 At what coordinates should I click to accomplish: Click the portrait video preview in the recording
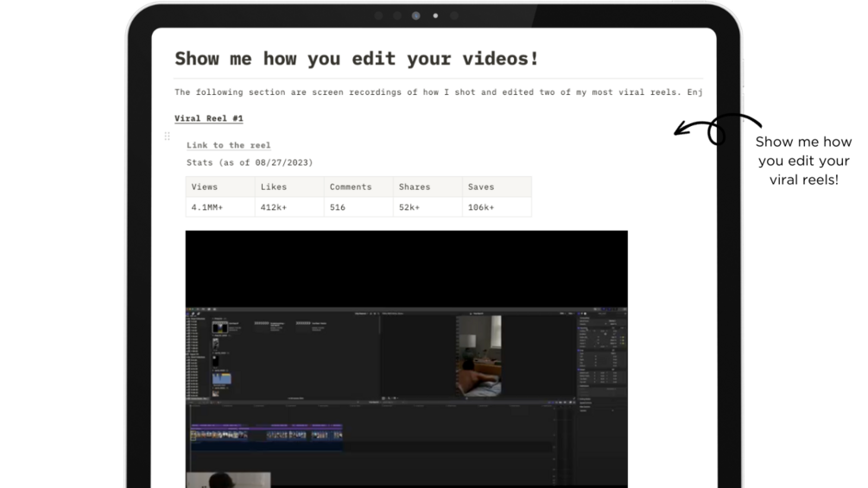pyautogui.click(x=478, y=356)
